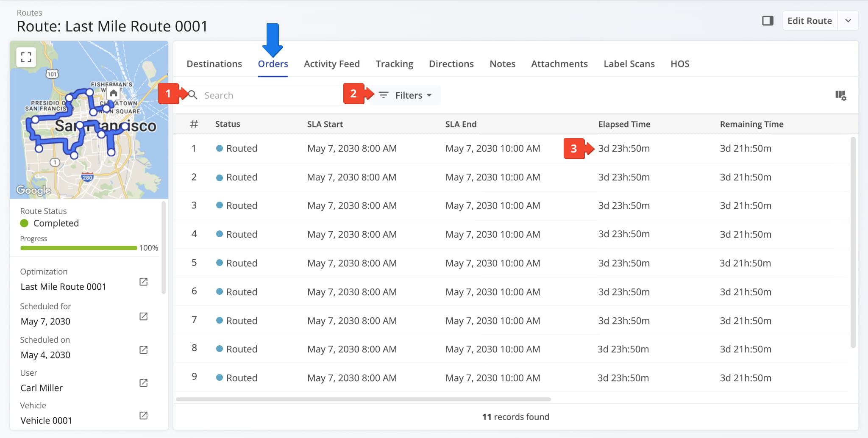The width and height of the screenshot is (868, 438).
Task: Open the Optimization external link icon
Action: pos(144,282)
